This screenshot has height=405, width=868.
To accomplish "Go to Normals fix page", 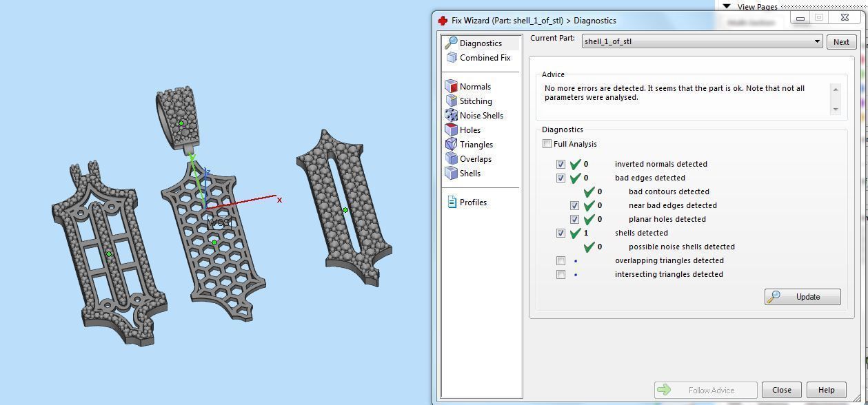I will pyautogui.click(x=475, y=87).
